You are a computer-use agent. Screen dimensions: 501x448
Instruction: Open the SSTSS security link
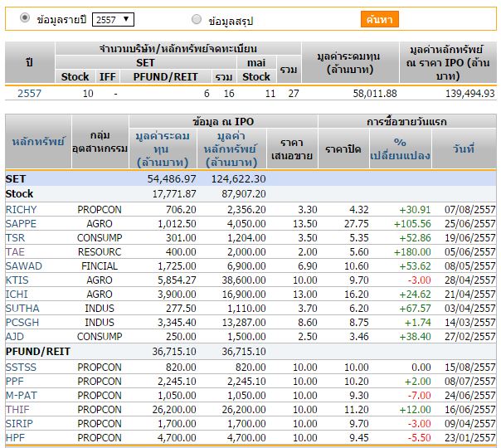21,368
